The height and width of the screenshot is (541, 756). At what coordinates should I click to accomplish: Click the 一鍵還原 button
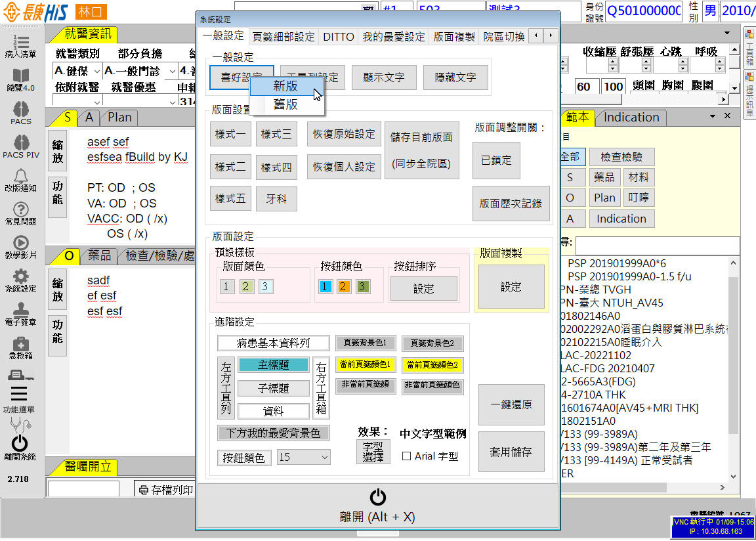[x=511, y=405]
